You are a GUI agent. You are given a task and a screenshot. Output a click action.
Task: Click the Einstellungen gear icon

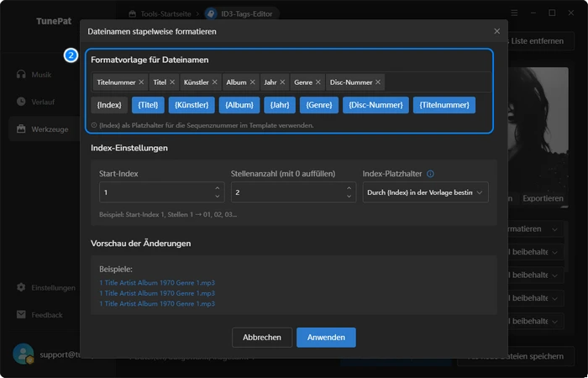[21, 287]
